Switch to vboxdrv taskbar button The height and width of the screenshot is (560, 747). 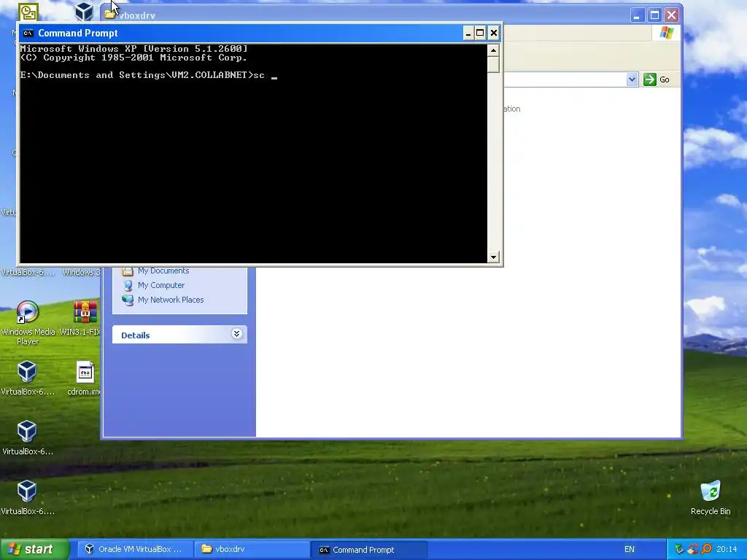point(251,549)
